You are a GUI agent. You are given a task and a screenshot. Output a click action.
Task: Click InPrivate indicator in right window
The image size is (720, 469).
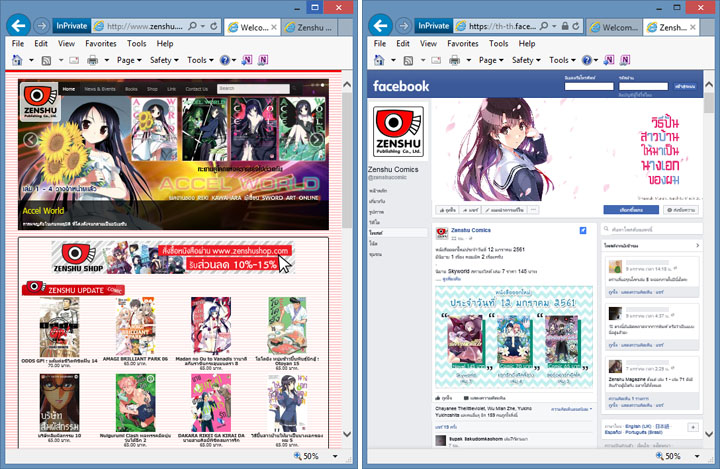click(x=433, y=26)
